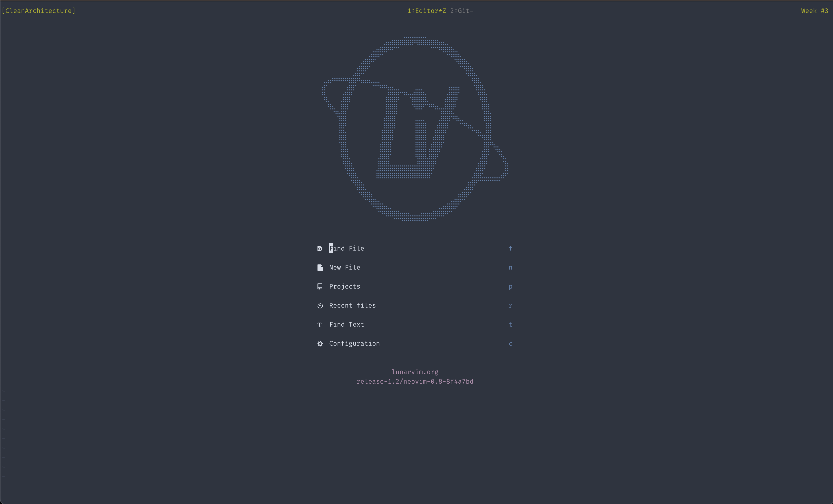Click the Find File magnifier icon
Image resolution: width=833 pixels, height=504 pixels.
click(x=319, y=249)
